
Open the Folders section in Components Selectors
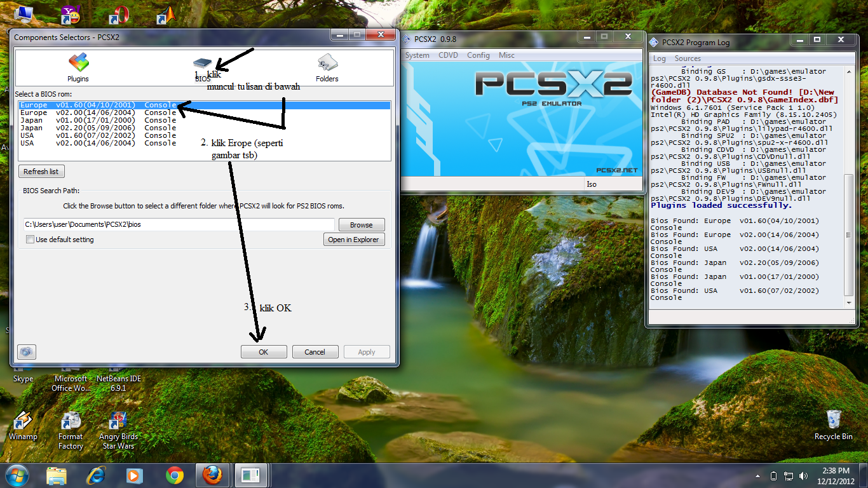point(327,68)
